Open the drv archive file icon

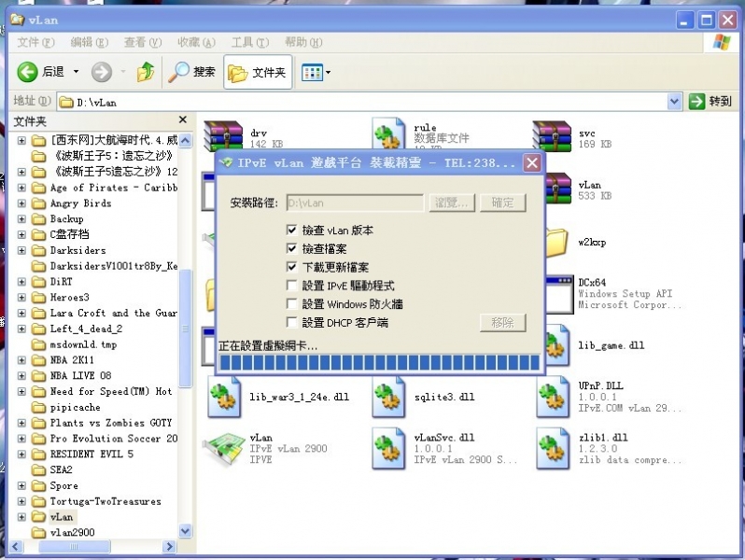click(x=223, y=136)
